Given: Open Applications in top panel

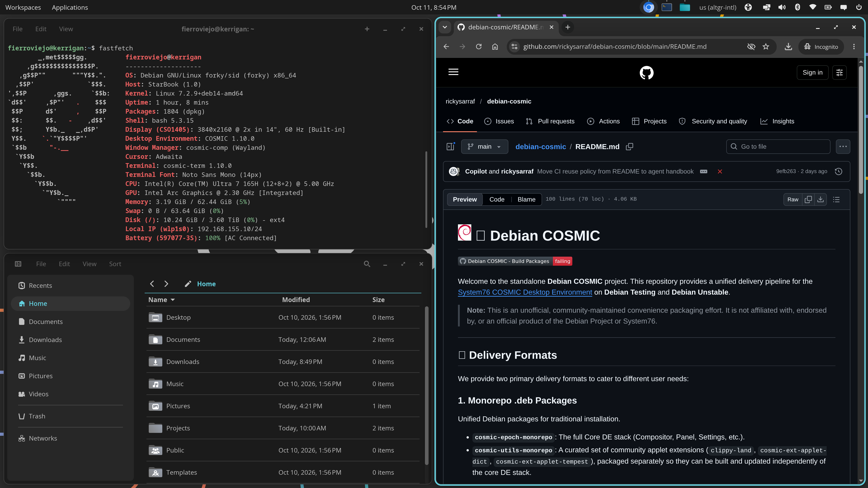Looking at the screenshot, I should [x=70, y=7].
